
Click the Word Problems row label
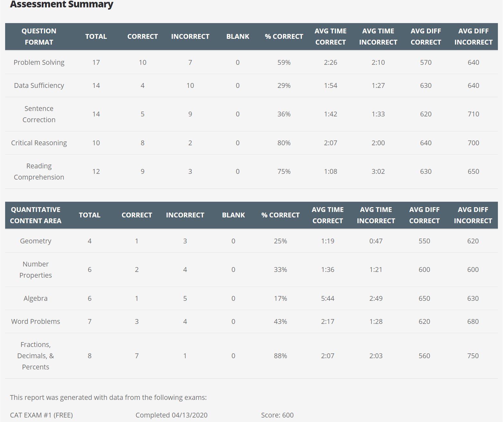(36, 322)
